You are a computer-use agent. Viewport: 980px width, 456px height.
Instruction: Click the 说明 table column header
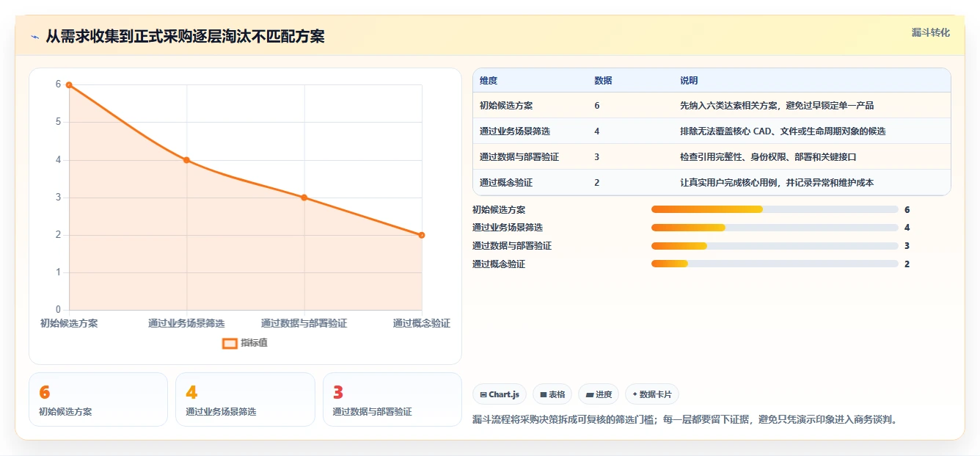(689, 81)
